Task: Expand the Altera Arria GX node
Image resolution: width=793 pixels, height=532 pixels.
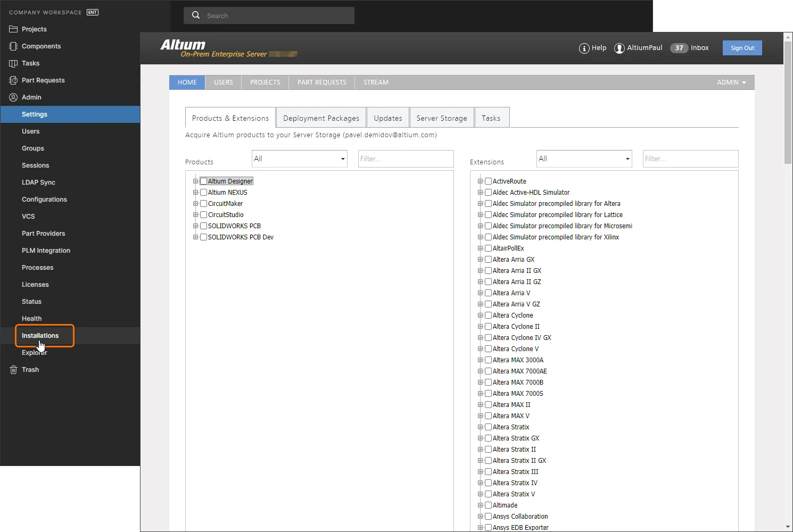Action: pyautogui.click(x=480, y=260)
